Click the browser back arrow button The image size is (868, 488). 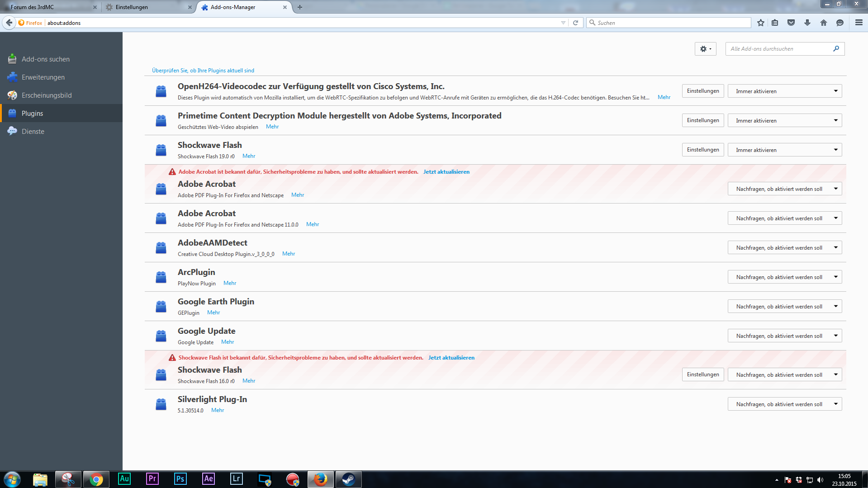point(9,23)
